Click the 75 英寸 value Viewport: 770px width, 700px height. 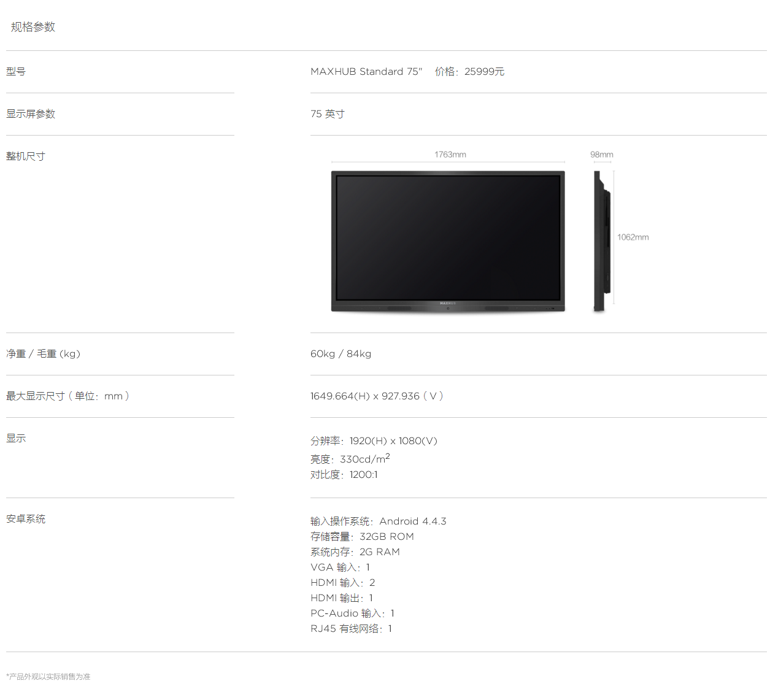pyautogui.click(x=328, y=114)
